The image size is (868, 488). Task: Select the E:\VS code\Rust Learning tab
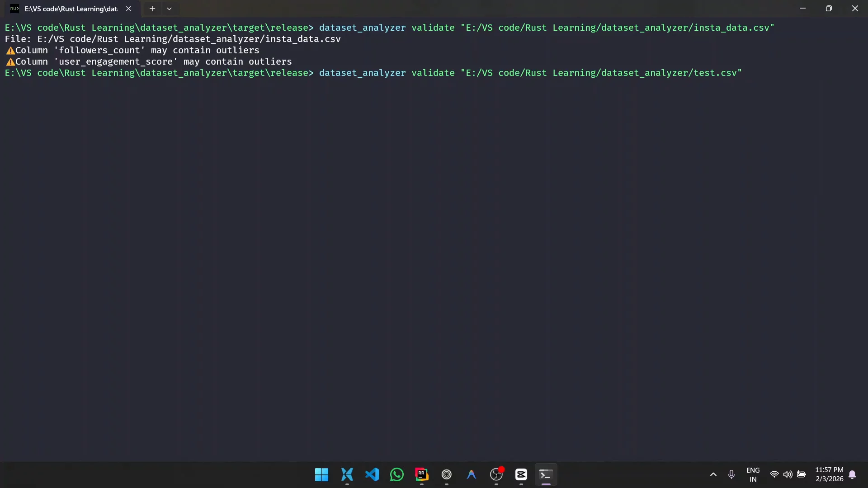click(71, 9)
